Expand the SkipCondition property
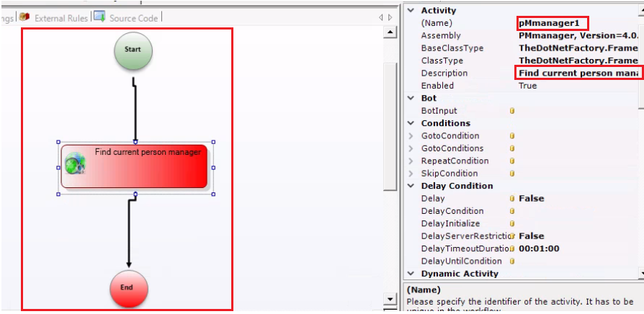 [411, 174]
